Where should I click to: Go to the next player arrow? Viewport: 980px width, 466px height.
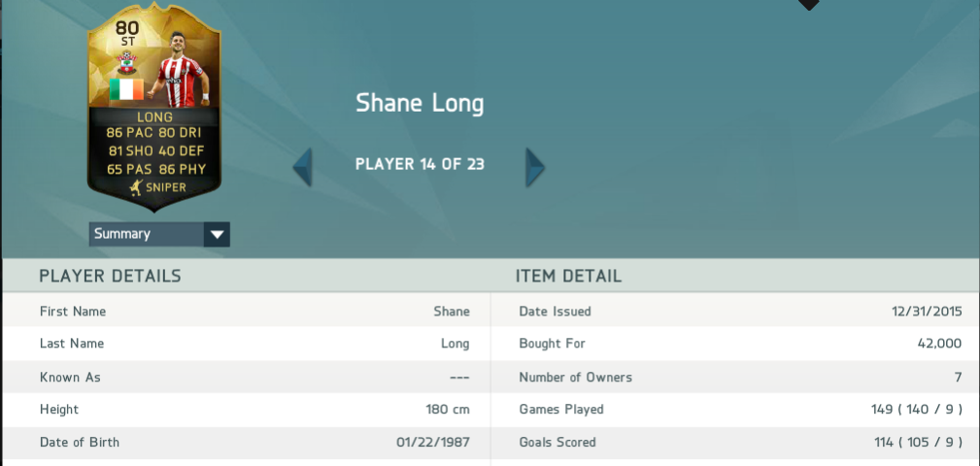click(534, 167)
